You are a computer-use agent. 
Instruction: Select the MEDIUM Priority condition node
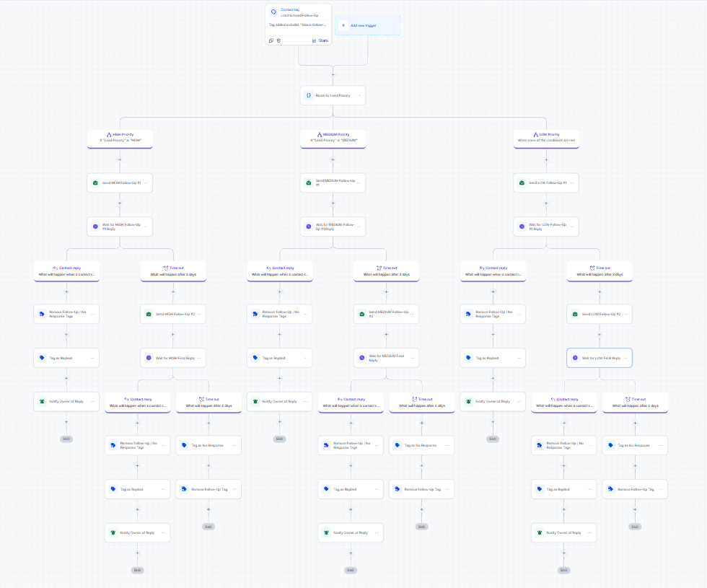333,139
